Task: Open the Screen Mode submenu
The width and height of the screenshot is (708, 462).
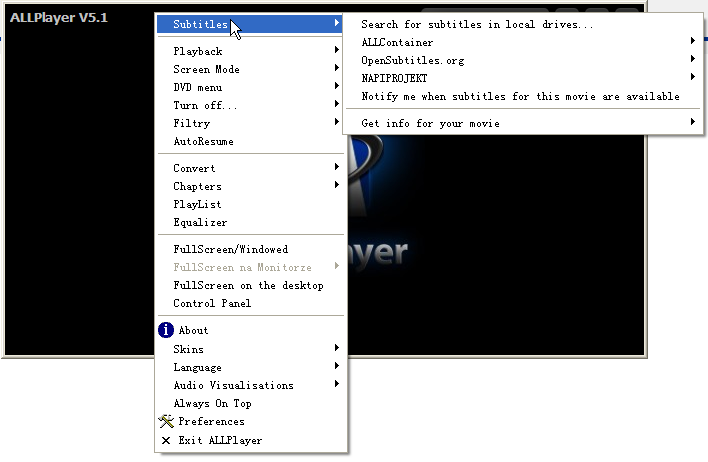Action: 251,69
